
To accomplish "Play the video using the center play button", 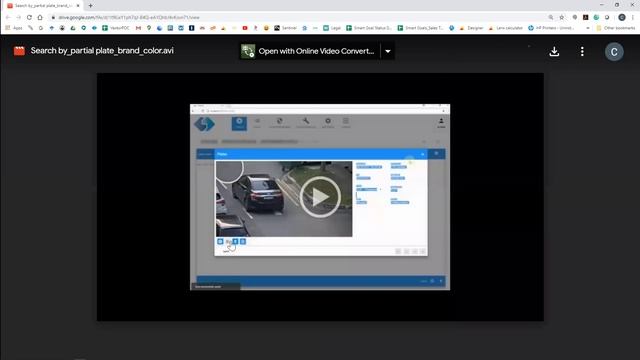I will 320,197.
